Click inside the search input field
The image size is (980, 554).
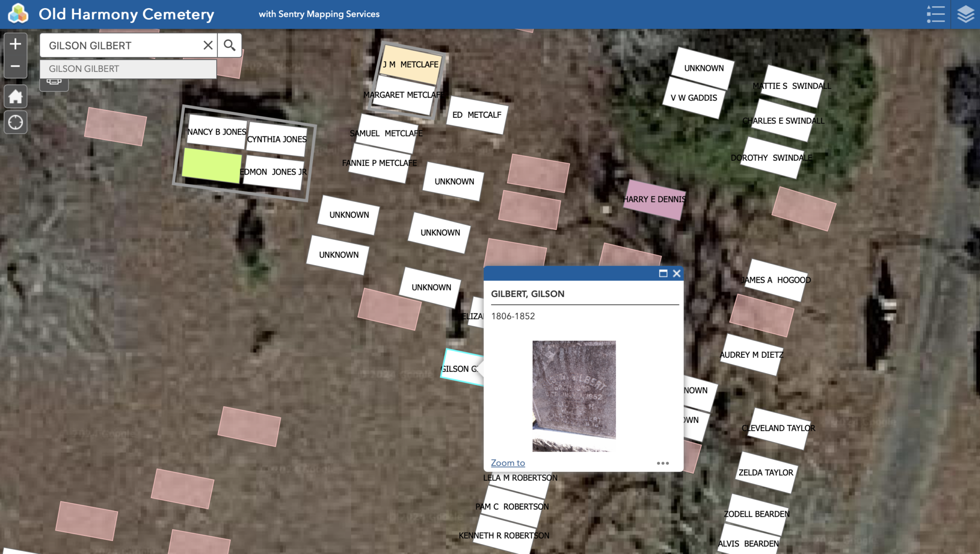pos(120,45)
